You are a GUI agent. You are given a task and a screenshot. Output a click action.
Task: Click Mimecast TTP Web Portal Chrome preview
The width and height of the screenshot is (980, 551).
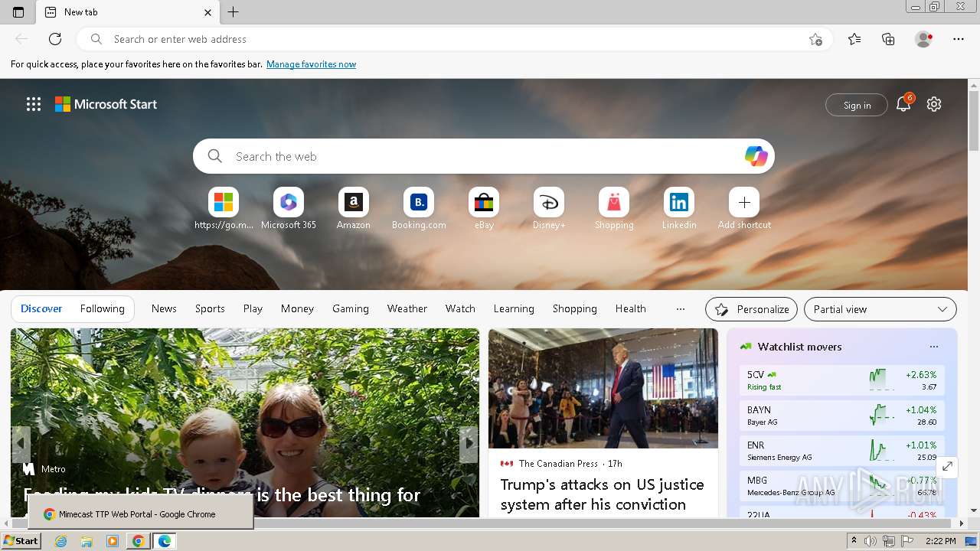141,512
